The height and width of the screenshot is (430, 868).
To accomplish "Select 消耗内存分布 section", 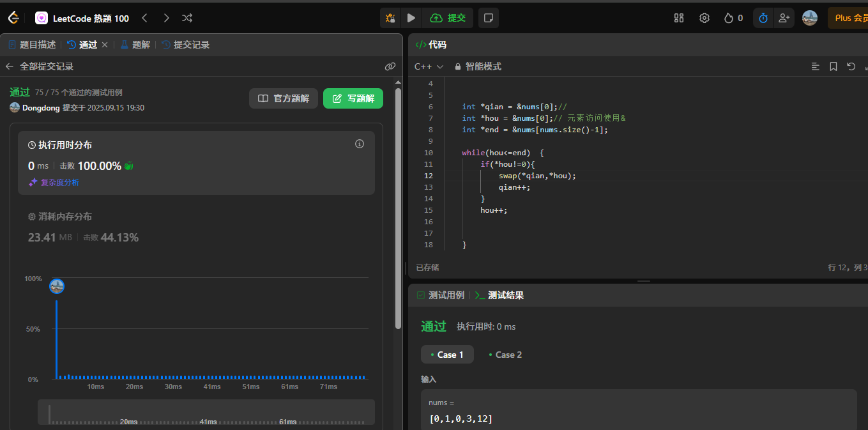I will coord(196,227).
